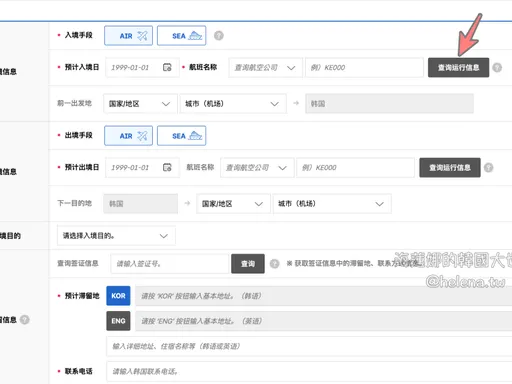Image resolution: width=512 pixels, height=384 pixels.
Task: Focus detailed address and lodging name field
Action: (309, 346)
